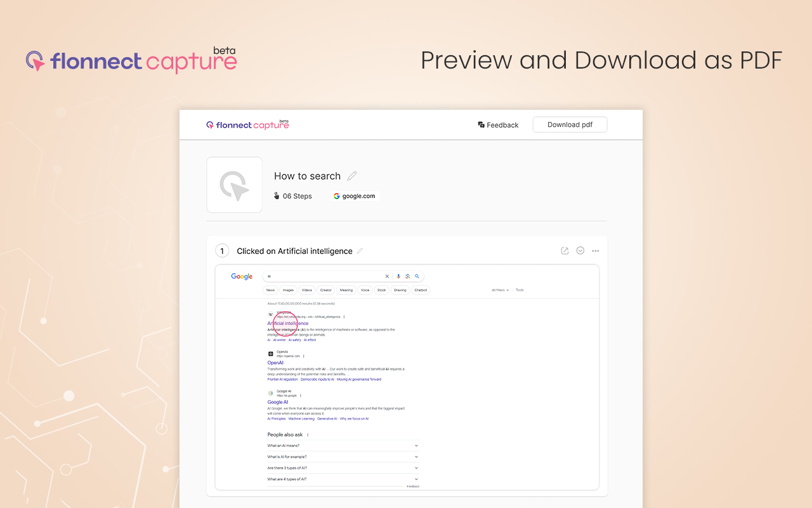Open the OpenAI result title link

pyautogui.click(x=275, y=363)
